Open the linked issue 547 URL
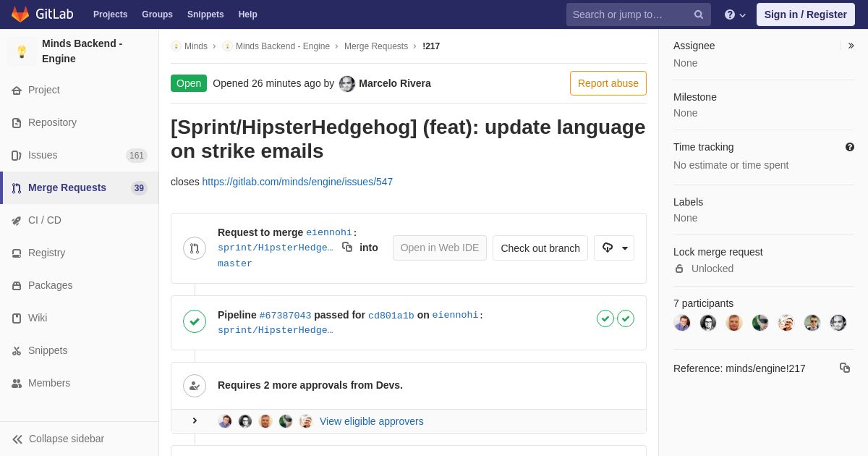 pyautogui.click(x=297, y=182)
